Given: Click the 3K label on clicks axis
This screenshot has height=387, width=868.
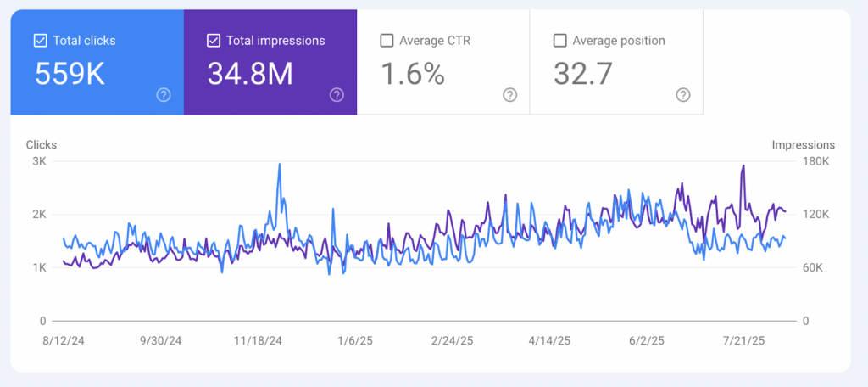Looking at the screenshot, I should tap(39, 161).
